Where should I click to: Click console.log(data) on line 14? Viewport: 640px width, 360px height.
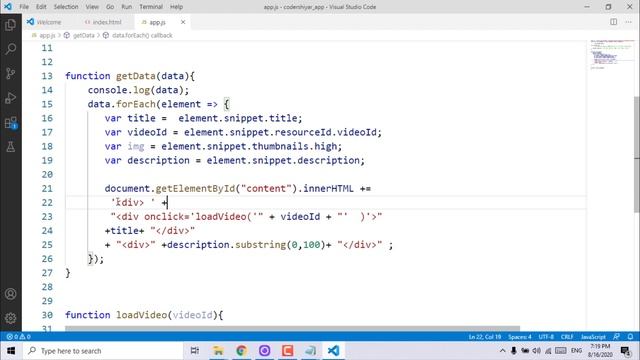pos(136,90)
